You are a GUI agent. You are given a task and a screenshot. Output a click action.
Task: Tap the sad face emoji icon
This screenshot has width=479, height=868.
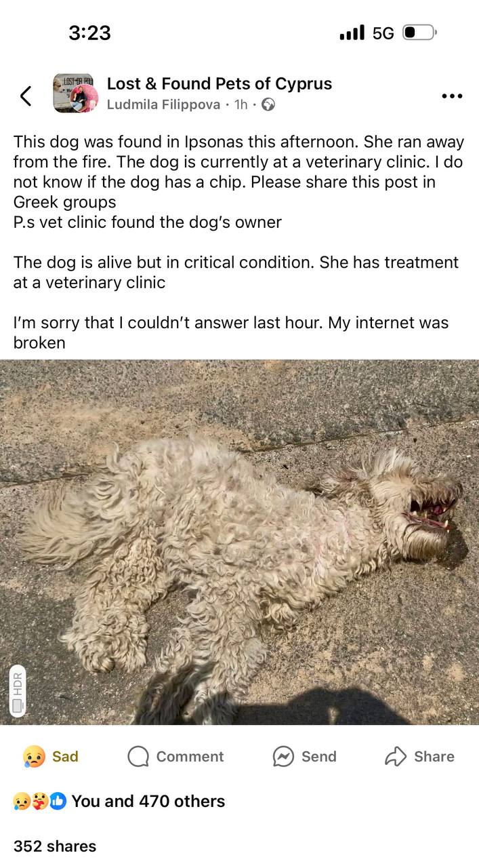pos(34,756)
